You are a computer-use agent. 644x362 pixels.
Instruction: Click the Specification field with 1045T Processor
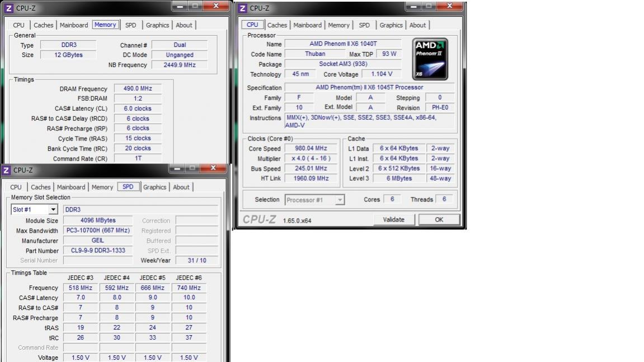369,87
